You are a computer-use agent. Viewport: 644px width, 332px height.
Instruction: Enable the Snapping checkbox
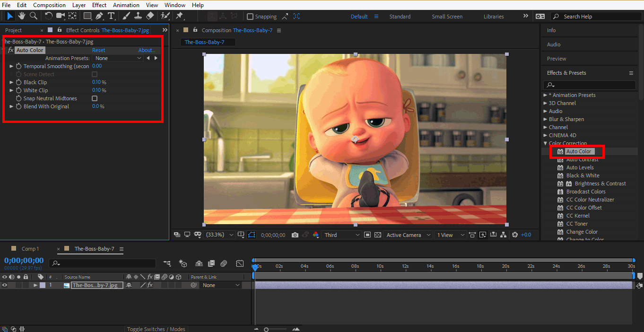(250, 17)
